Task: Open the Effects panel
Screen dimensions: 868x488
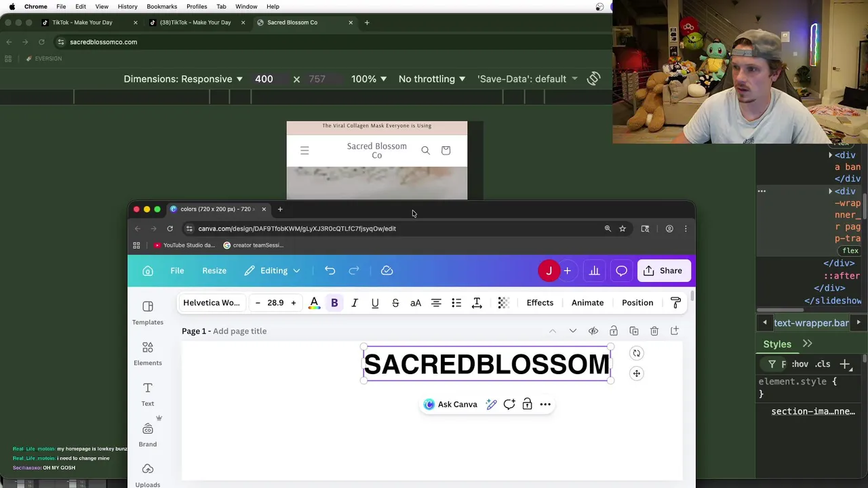Action: tap(540, 303)
